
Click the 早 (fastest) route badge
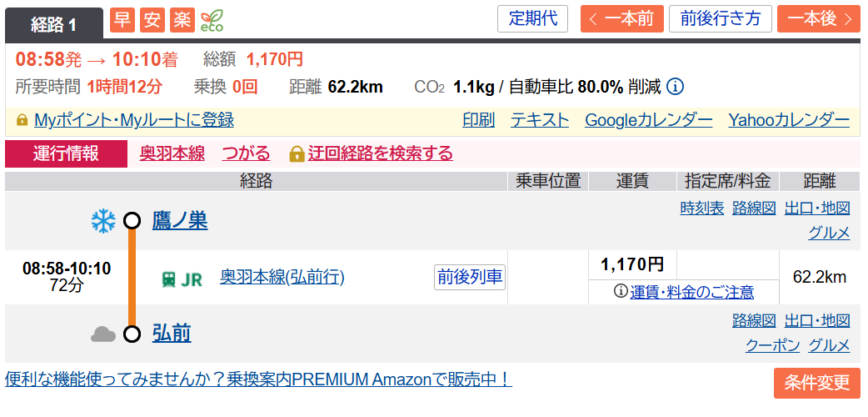pyautogui.click(x=122, y=20)
